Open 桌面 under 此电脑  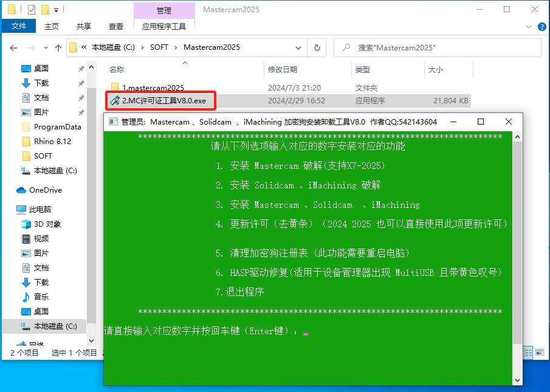coord(41,311)
